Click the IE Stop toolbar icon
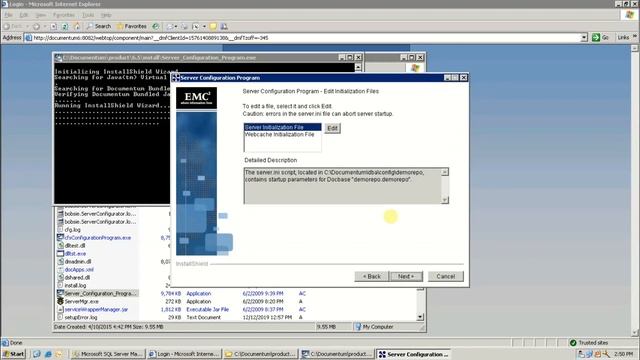 (x=53, y=26)
